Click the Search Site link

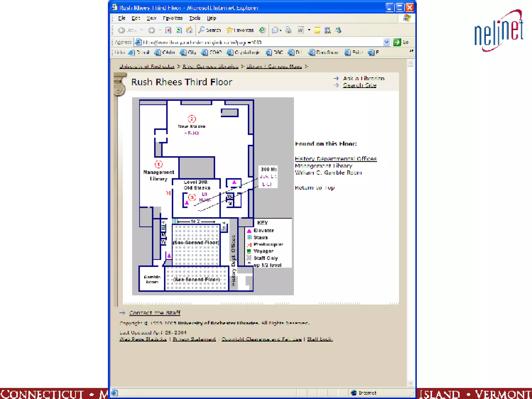(360, 85)
